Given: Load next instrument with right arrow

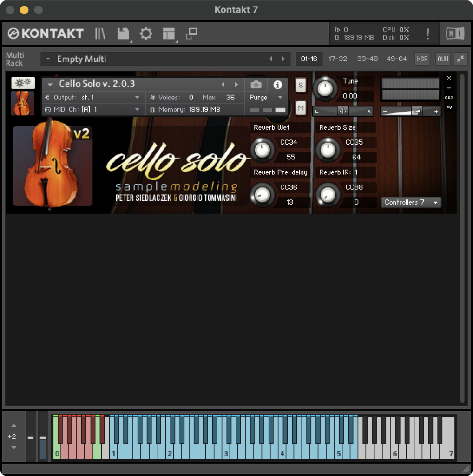Looking at the screenshot, I should (x=236, y=85).
